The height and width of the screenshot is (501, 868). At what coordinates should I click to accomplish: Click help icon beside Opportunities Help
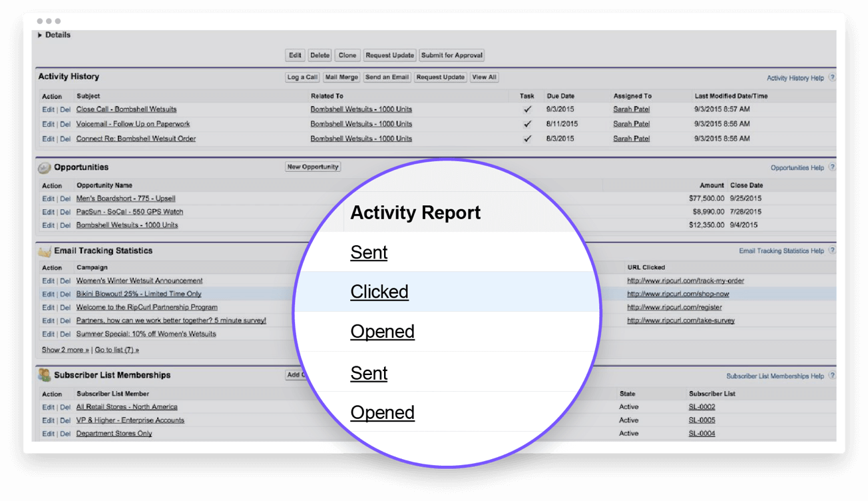pos(831,167)
